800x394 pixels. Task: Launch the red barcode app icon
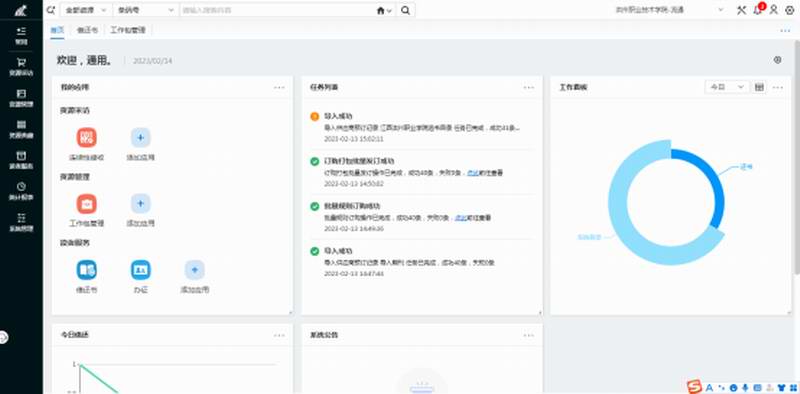pyautogui.click(x=87, y=137)
